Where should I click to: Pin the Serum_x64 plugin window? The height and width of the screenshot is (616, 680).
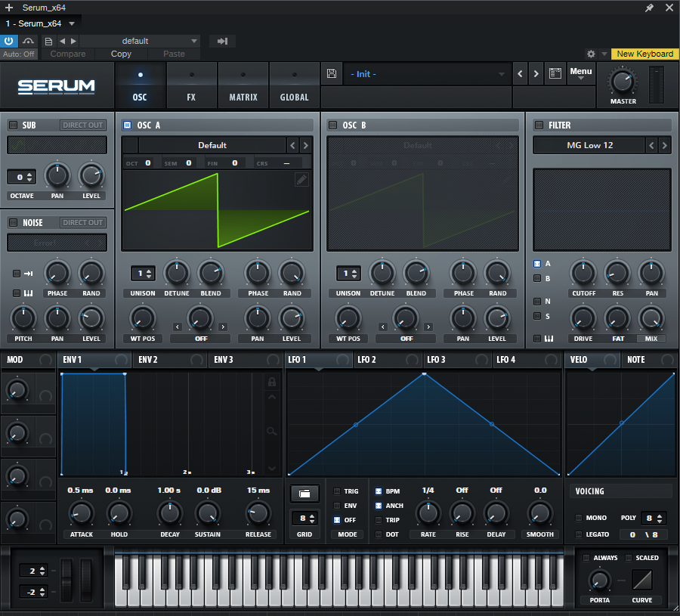pyautogui.click(x=649, y=8)
